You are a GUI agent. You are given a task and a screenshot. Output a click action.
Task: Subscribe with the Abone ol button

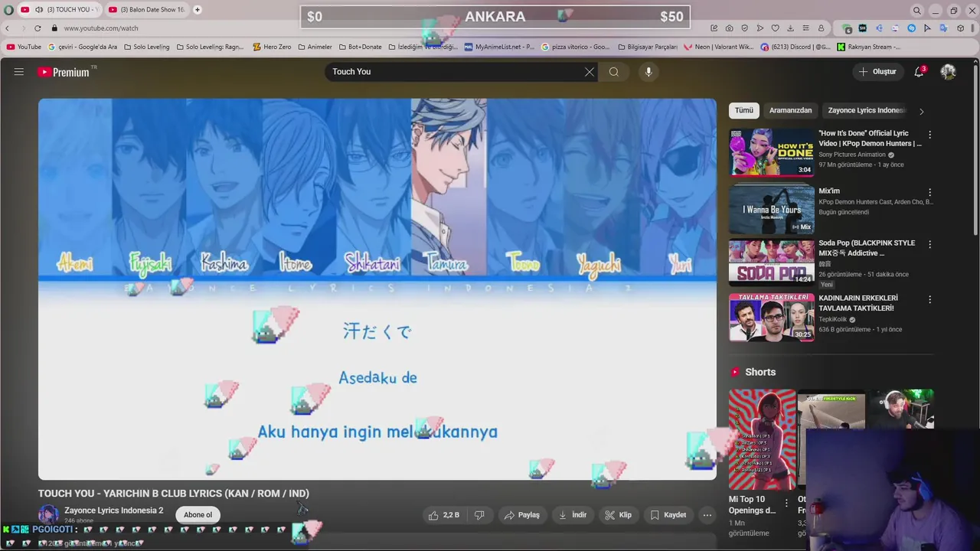pyautogui.click(x=198, y=515)
